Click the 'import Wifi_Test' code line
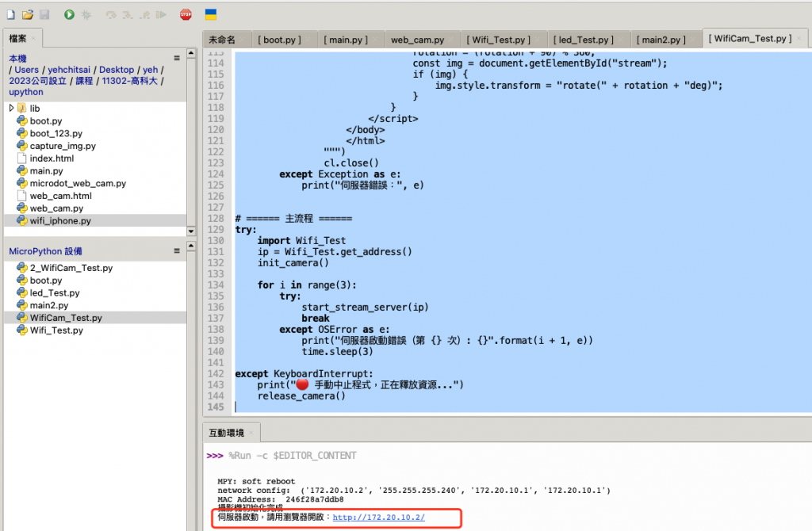The height and width of the screenshot is (531, 812). 301,241
